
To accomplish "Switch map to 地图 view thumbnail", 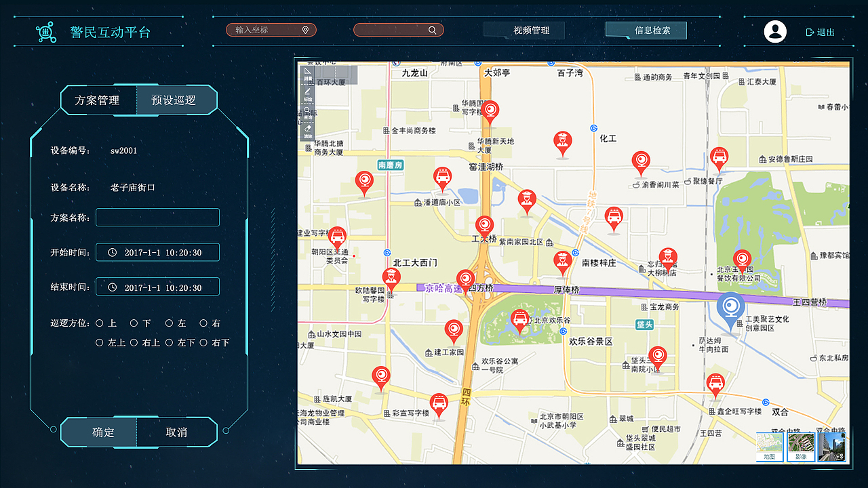I will (x=770, y=447).
